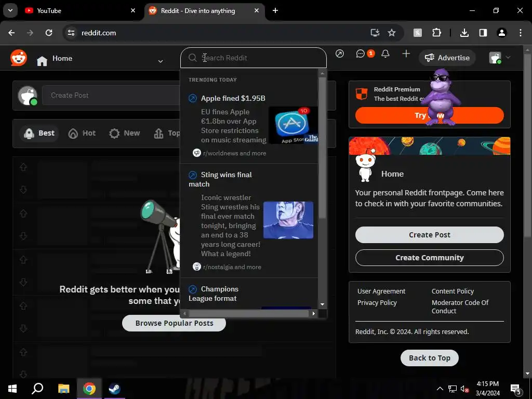
Task: Open a new browser tab
Action: [275, 10]
